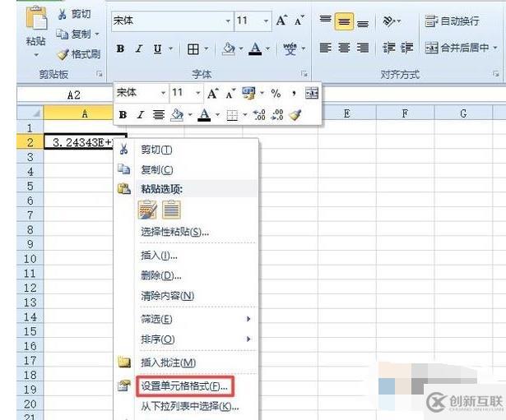The image size is (506, 420).
Task: Click the ribbon Borders icon
Action: (x=193, y=49)
